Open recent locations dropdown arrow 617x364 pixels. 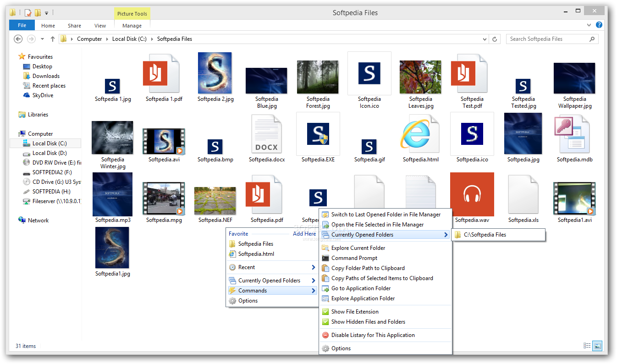pyautogui.click(x=42, y=39)
